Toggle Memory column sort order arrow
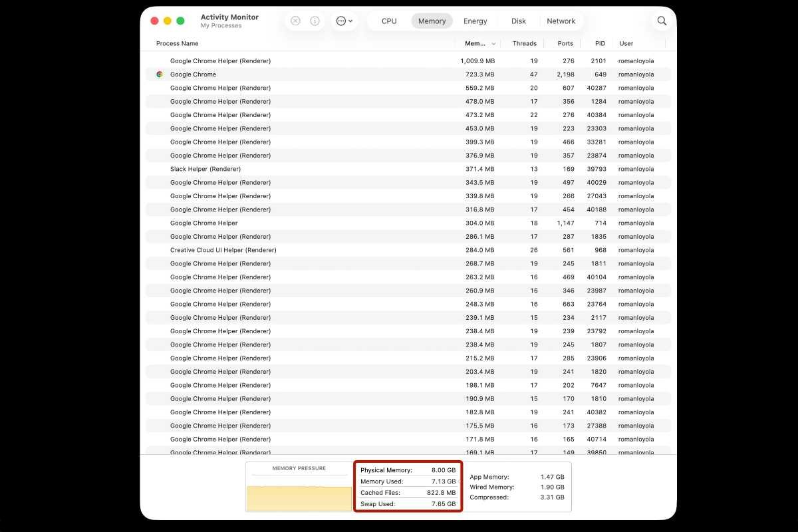 point(493,44)
